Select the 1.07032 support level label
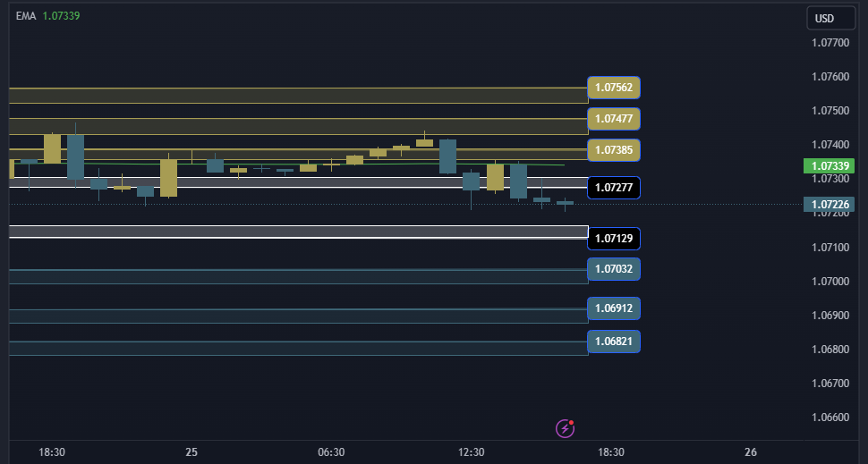Screen dimensions: 868x464 (613, 269)
